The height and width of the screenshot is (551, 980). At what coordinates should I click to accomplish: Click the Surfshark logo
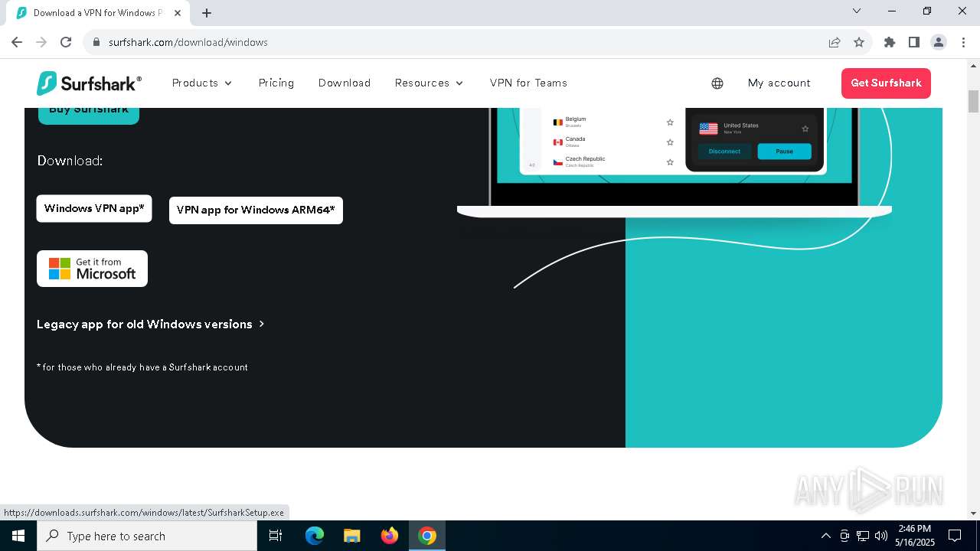click(x=89, y=83)
